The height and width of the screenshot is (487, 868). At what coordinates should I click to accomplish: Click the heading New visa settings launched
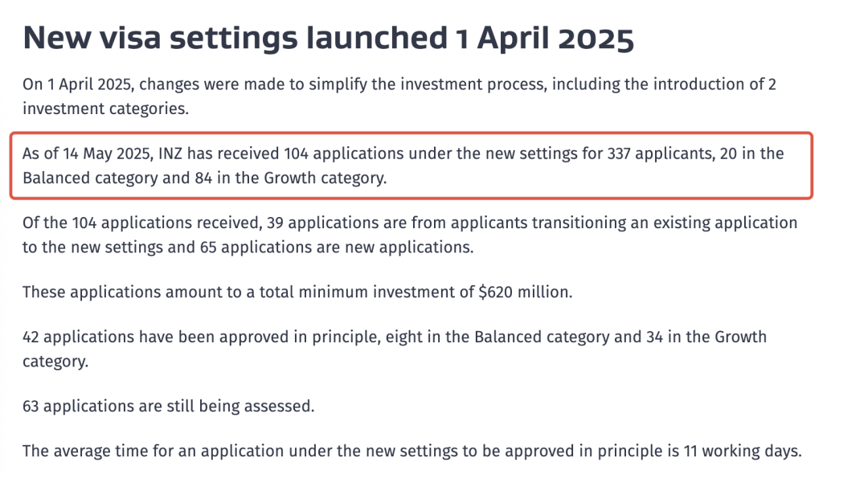pos(328,38)
